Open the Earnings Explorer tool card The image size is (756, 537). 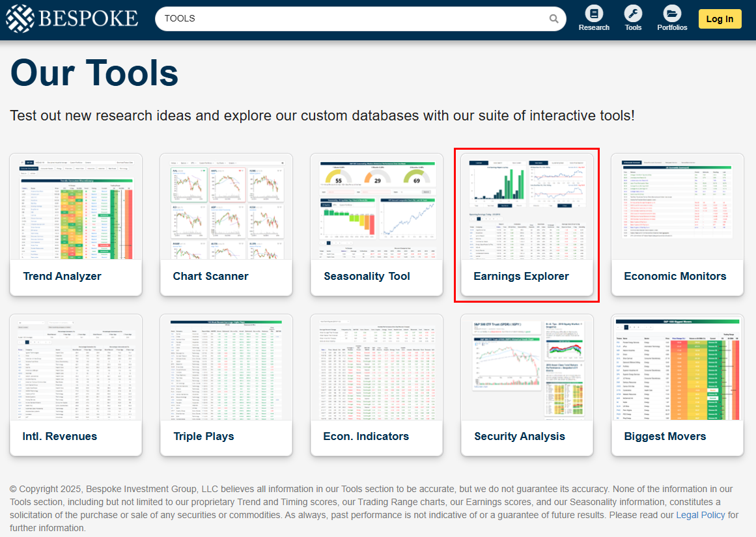point(527,225)
